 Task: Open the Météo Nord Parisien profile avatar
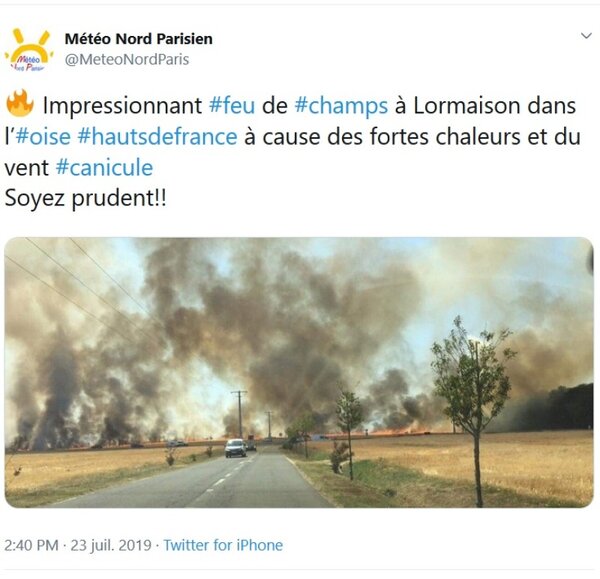(x=29, y=50)
